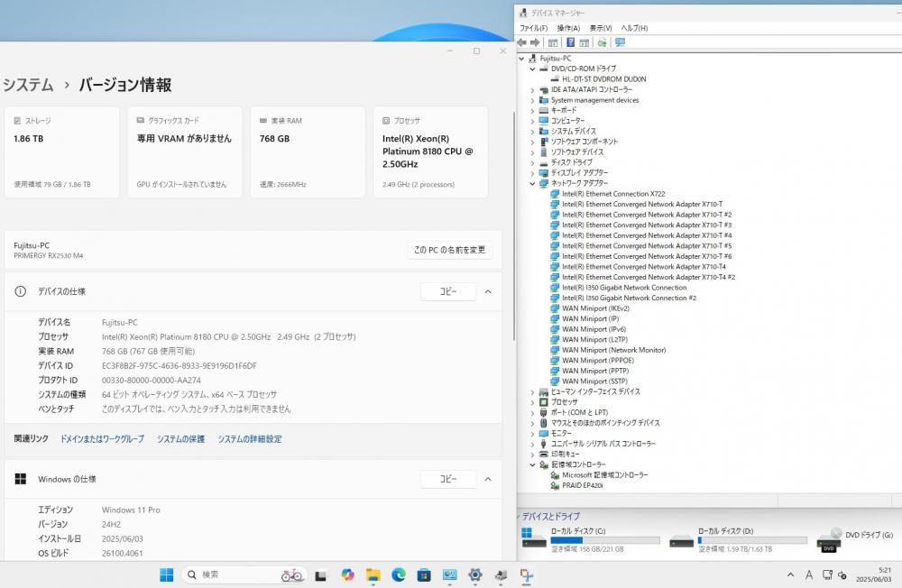Click the Forward arrow in Device Manager toolbar
The width and height of the screenshot is (902, 588).
[535, 42]
